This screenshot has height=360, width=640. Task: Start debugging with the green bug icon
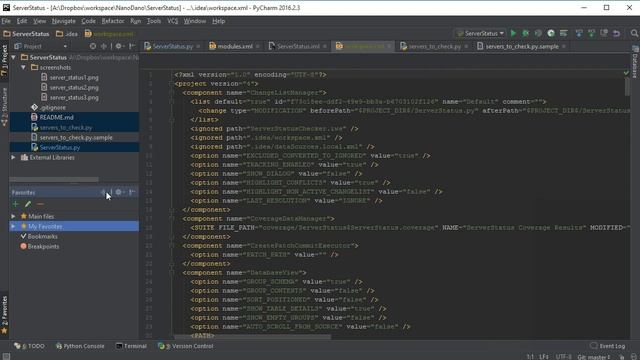(x=526, y=33)
